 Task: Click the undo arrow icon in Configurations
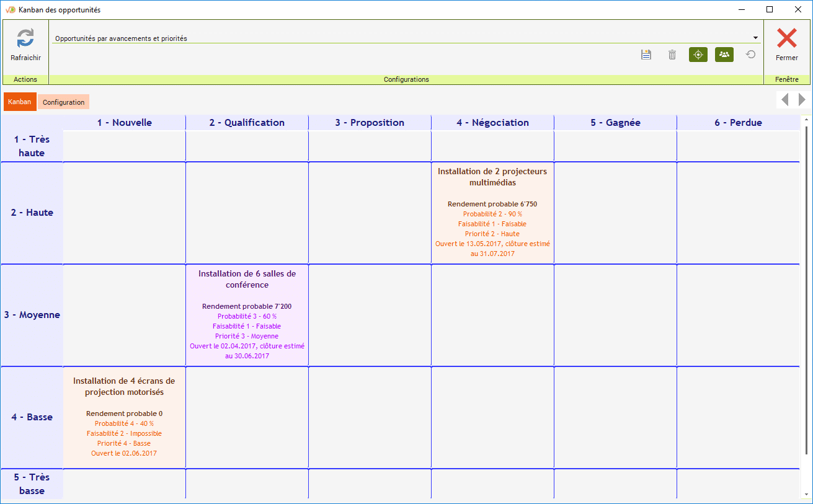tap(750, 55)
